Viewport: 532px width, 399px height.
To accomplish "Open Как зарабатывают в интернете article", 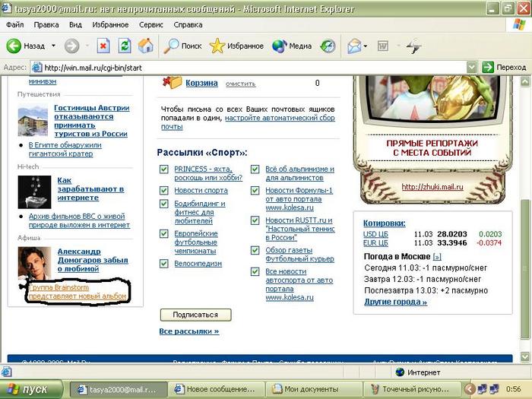I will [90, 189].
